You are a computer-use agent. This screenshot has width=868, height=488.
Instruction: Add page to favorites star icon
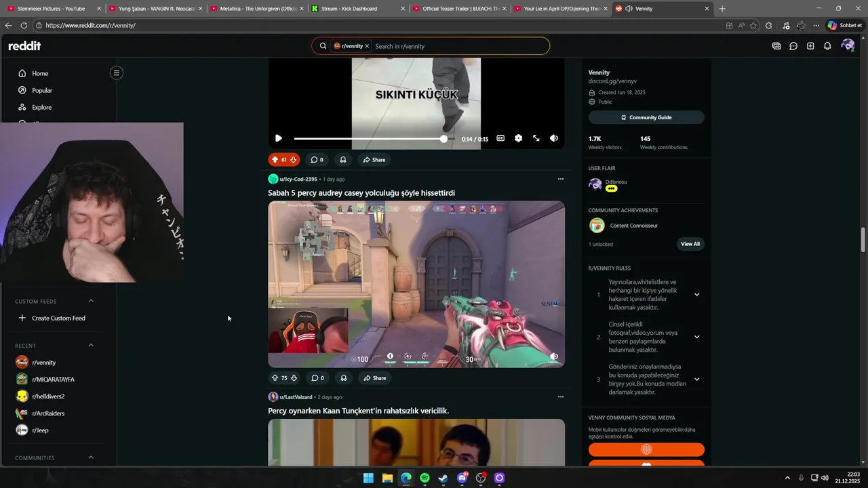[753, 25]
